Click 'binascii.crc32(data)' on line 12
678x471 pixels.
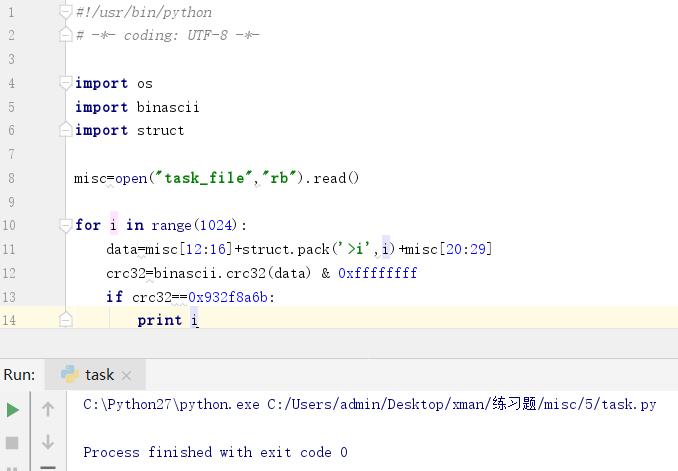click(x=233, y=273)
